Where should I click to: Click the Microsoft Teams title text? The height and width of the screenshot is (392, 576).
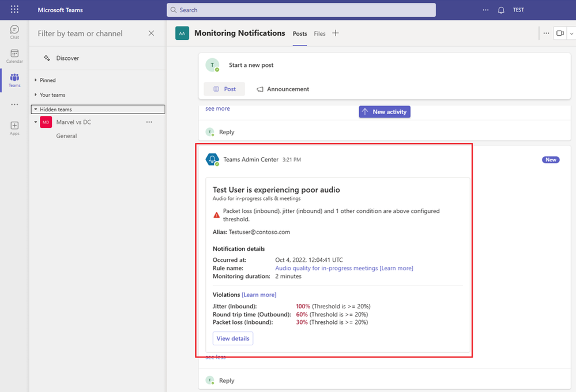[60, 10]
